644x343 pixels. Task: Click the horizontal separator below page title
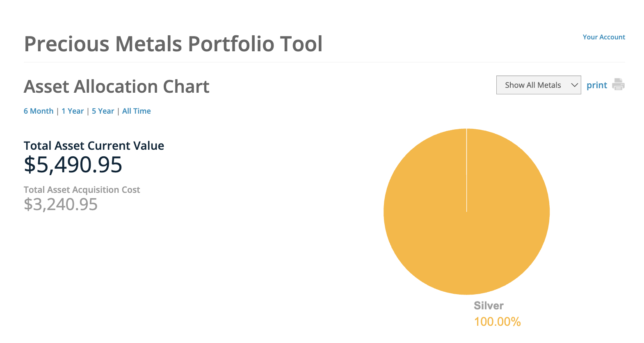(x=324, y=62)
